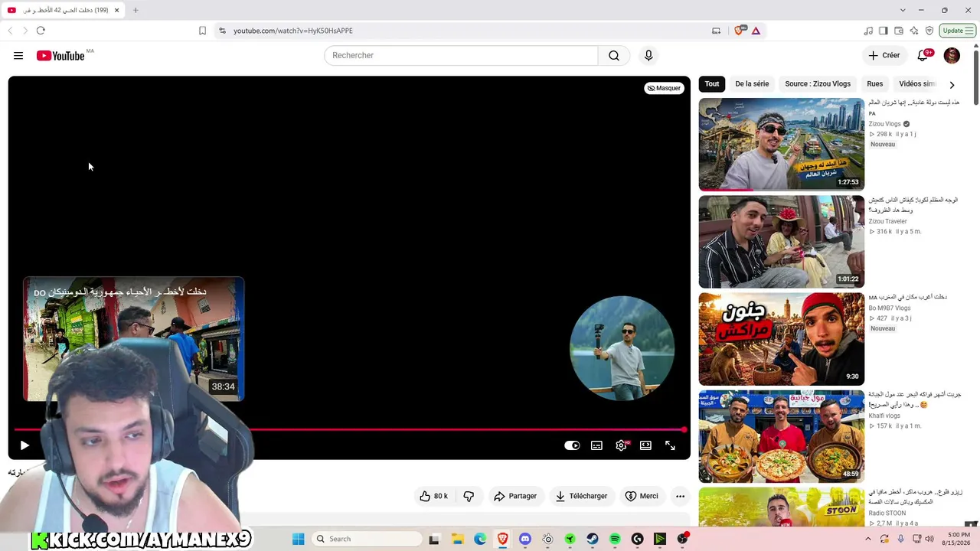980x551 pixels.
Task: Open Brave Leo AI sparkle icon
Action: click(x=914, y=31)
